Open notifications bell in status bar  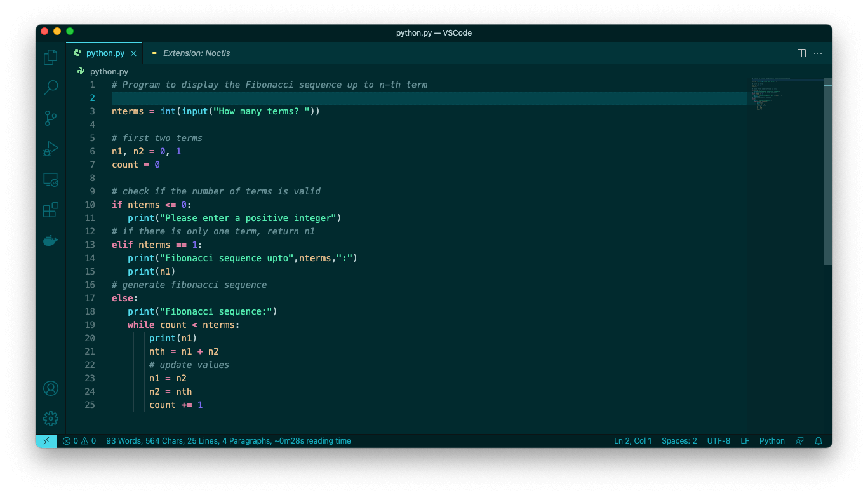(818, 441)
